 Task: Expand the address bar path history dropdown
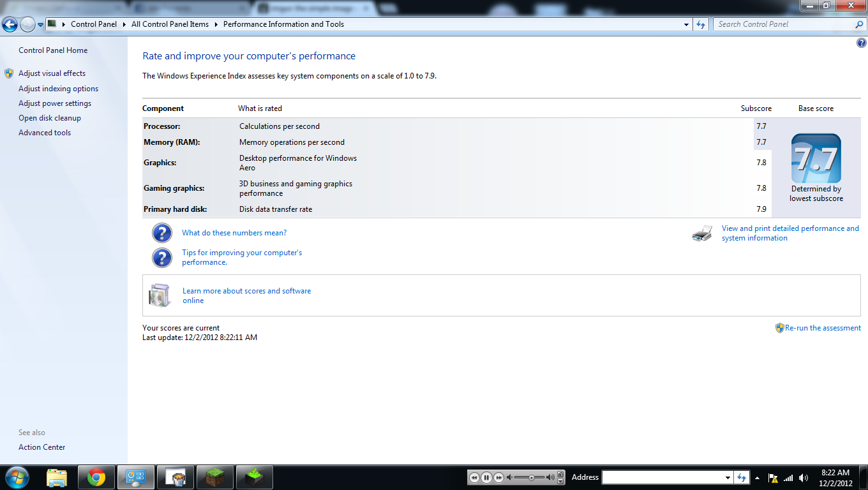point(687,24)
